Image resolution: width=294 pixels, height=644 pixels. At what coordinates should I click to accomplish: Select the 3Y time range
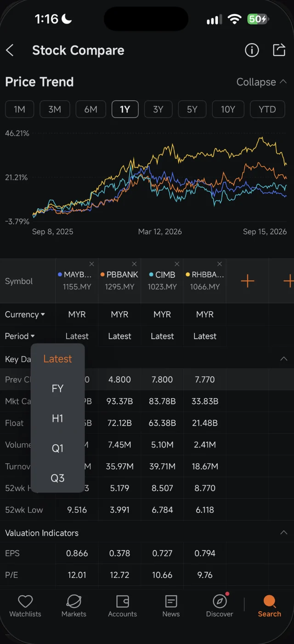tap(158, 109)
